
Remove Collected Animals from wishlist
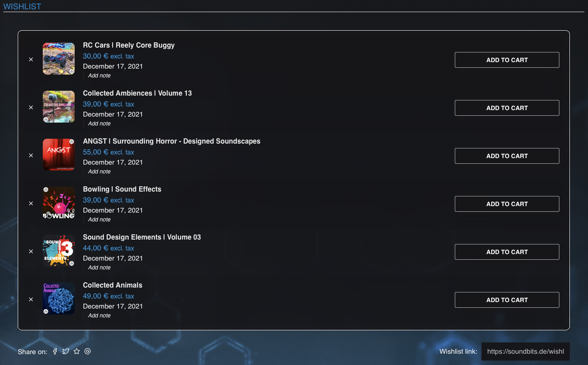pyautogui.click(x=31, y=299)
